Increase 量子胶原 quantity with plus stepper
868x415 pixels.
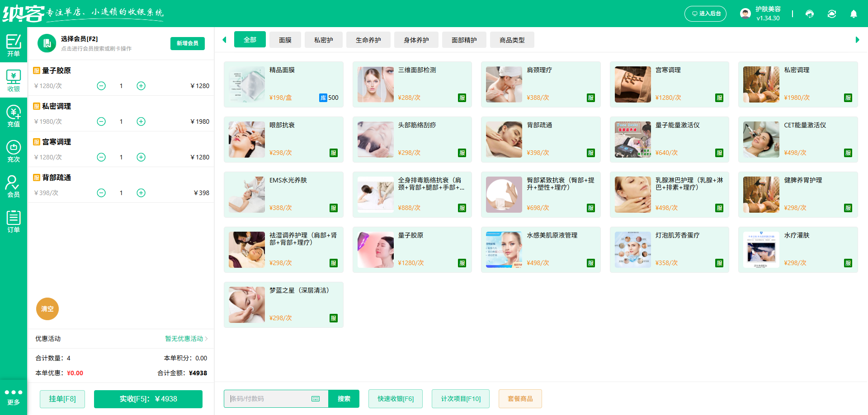141,85
